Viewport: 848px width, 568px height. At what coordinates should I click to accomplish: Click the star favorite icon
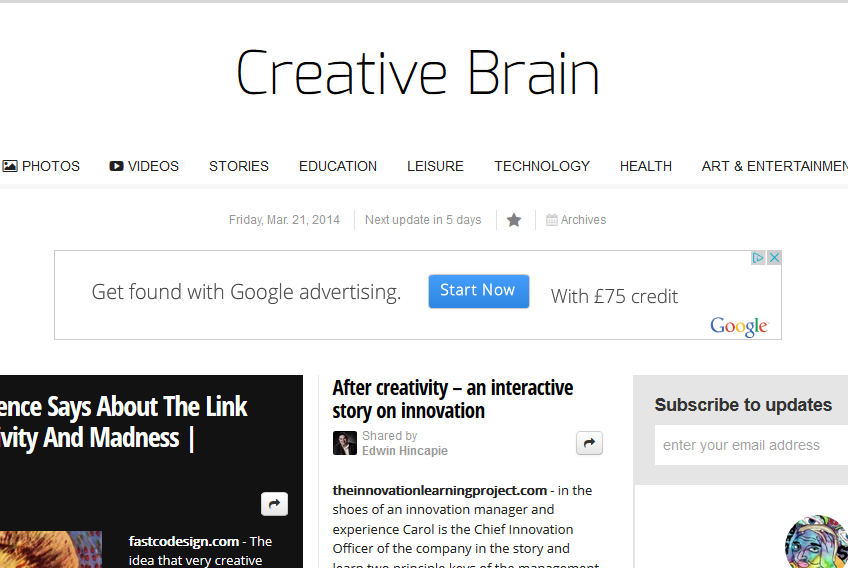click(514, 220)
